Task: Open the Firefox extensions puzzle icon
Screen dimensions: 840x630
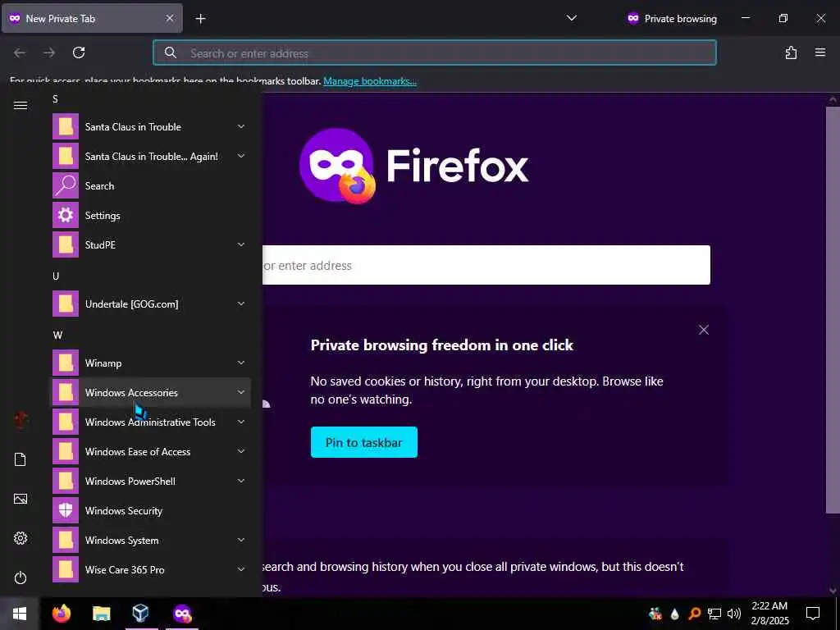Action: click(791, 52)
